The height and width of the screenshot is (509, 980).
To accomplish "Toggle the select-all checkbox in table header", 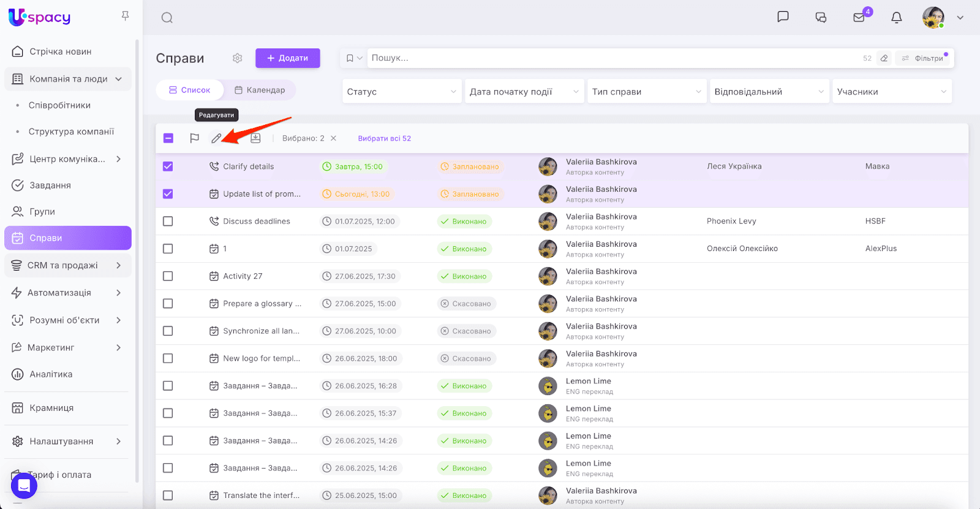I will 168,138.
